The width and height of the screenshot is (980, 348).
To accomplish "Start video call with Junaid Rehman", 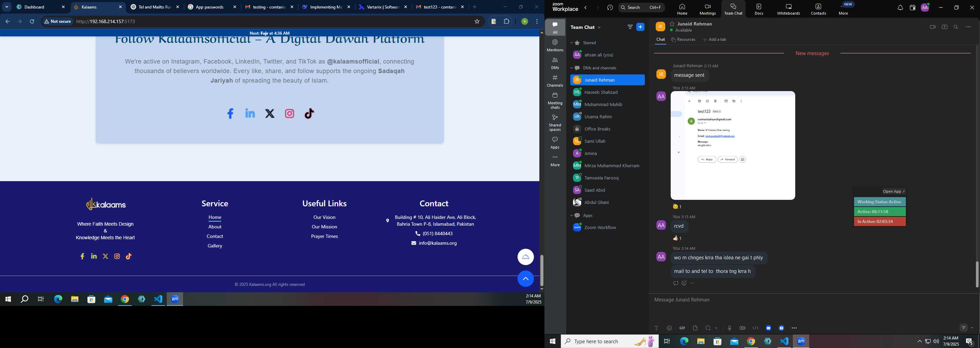I will [x=932, y=27].
